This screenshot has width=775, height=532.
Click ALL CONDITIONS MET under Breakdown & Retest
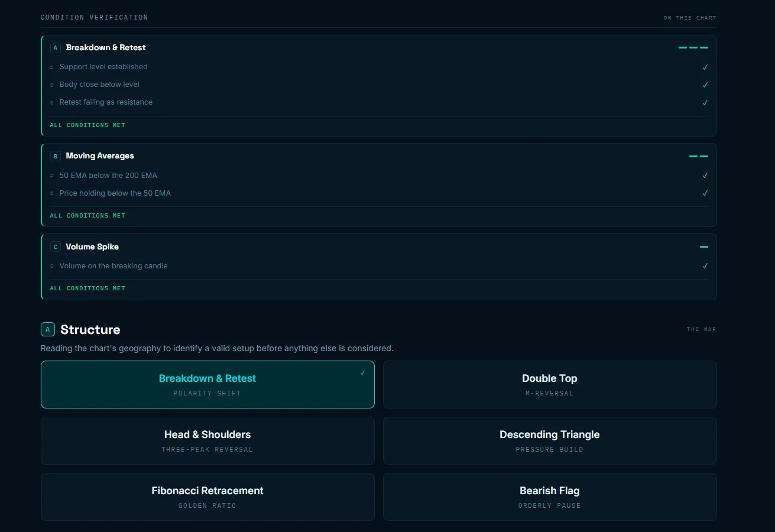coord(87,125)
